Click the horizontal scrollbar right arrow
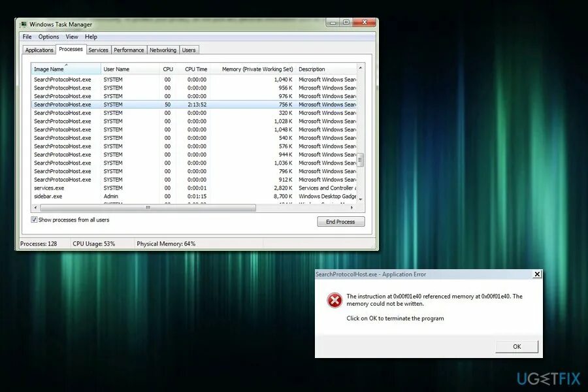 pyautogui.click(x=351, y=208)
